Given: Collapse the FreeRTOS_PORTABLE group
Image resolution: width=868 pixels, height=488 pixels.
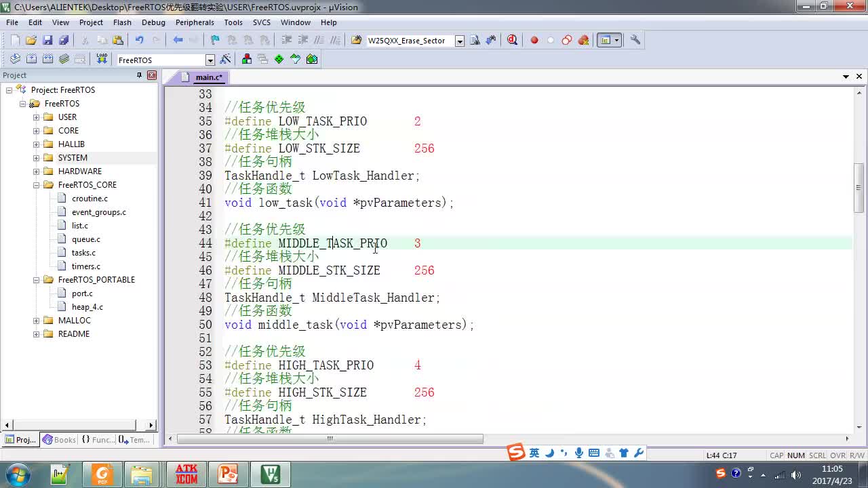Looking at the screenshot, I should [x=36, y=280].
